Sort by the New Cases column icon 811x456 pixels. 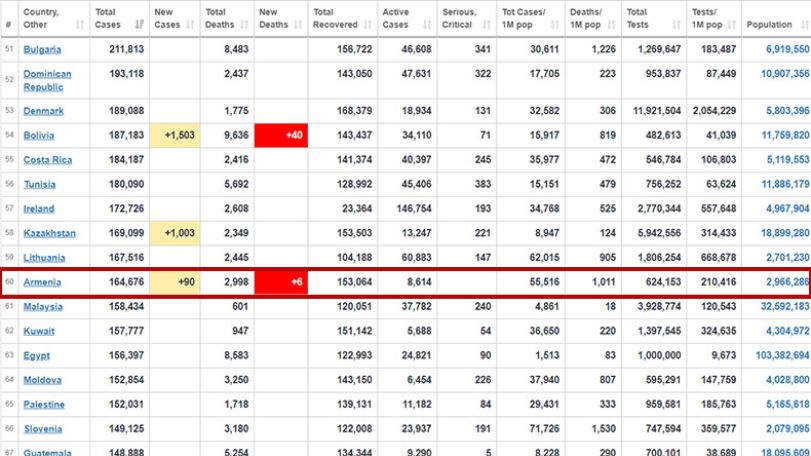click(190, 24)
